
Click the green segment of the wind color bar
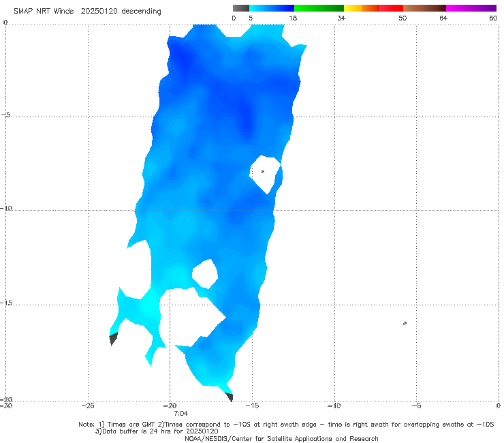319,8
